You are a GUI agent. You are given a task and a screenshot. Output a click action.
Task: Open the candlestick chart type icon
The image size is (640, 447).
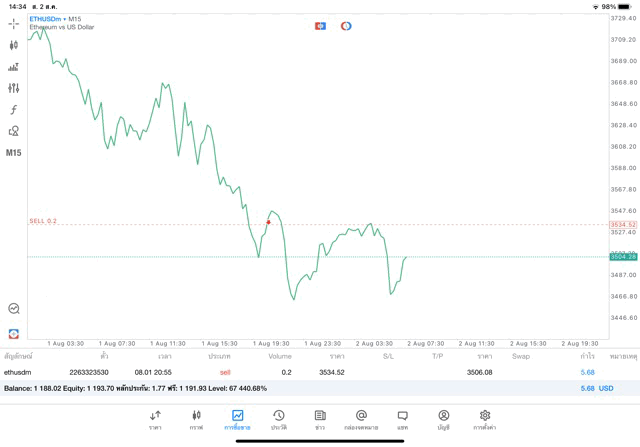14,45
